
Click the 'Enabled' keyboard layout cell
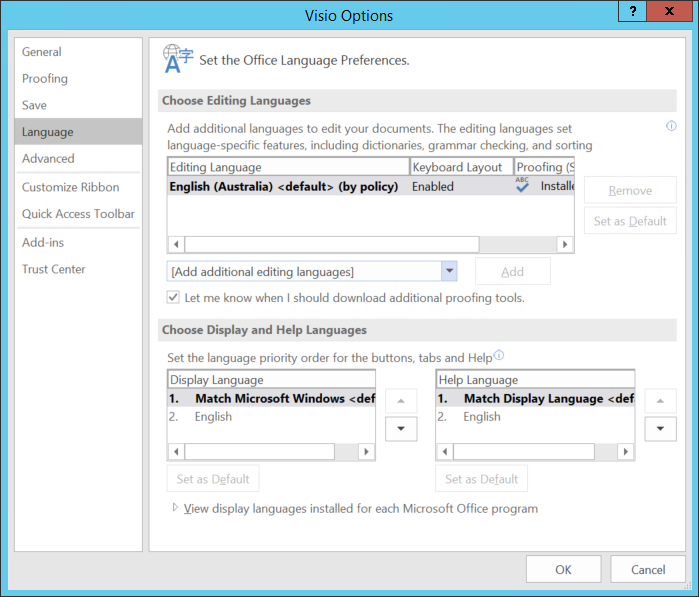tap(432, 186)
